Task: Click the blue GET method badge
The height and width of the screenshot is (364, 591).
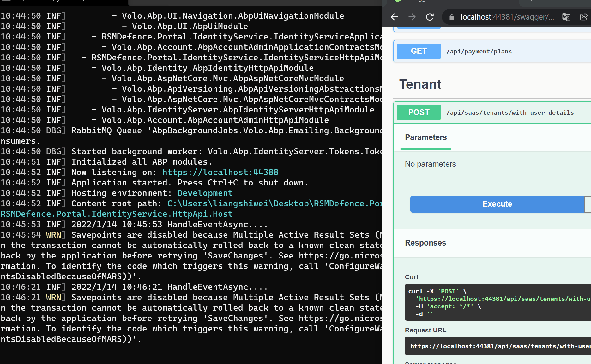Action: click(x=419, y=51)
